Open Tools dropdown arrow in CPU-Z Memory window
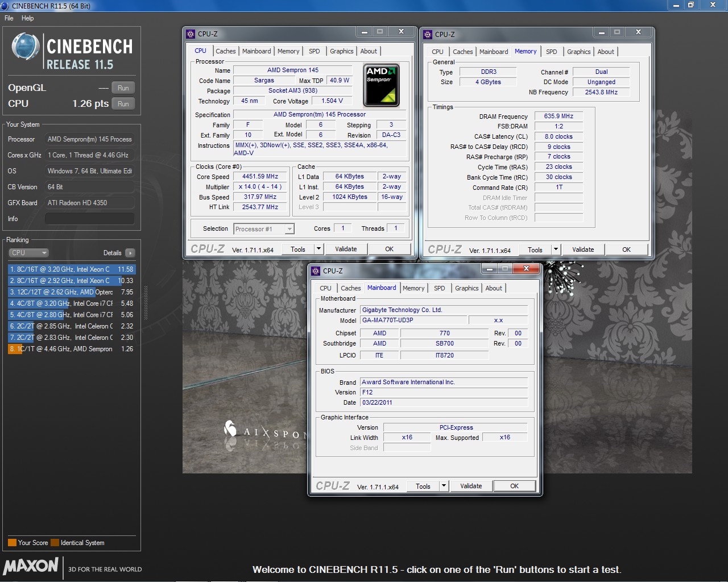The image size is (728, 582). [556, 250]
